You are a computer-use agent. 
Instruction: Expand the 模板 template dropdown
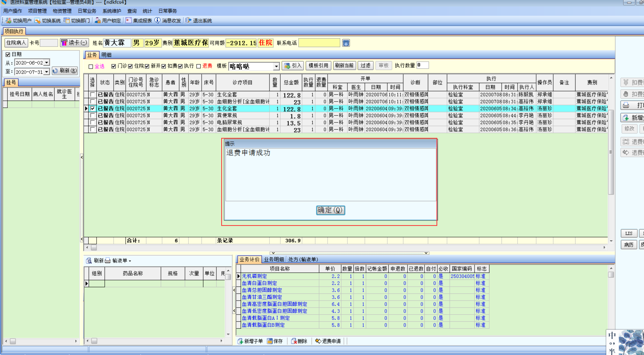point(276,66)
